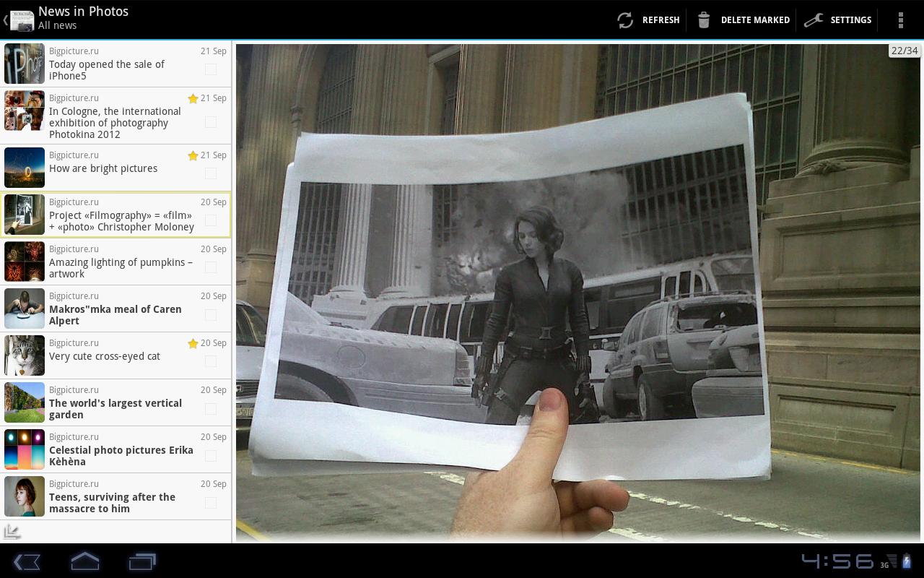Viewport: 924px width, 578px height.
Task: Tap the Android back navigation button
Action: coord(27,561)
